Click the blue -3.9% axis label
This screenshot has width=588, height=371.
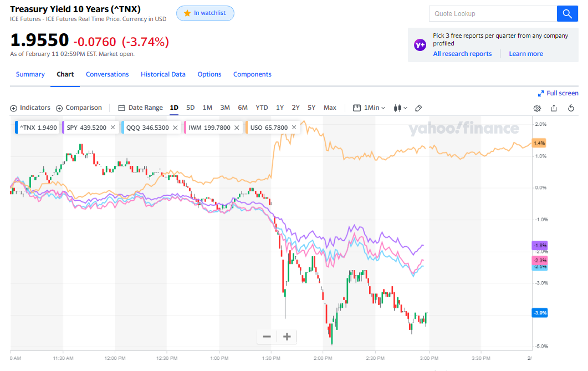click(x=540, y=313)
